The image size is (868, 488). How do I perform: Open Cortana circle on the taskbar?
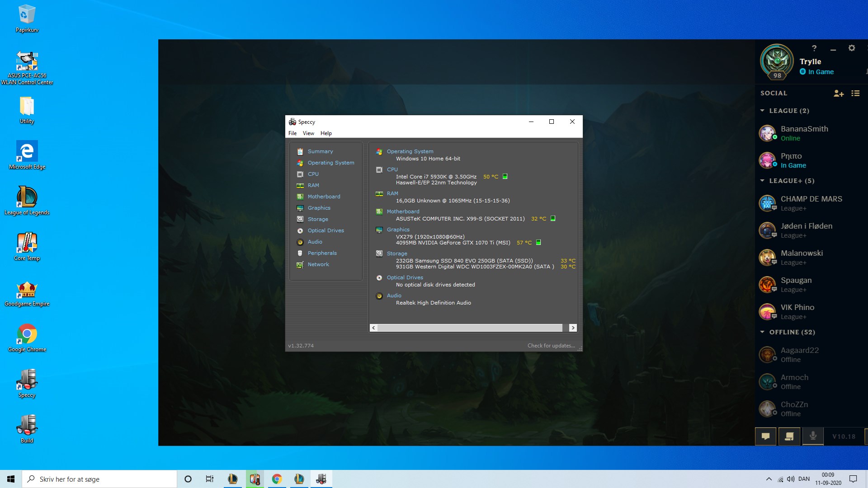(188, 479)
